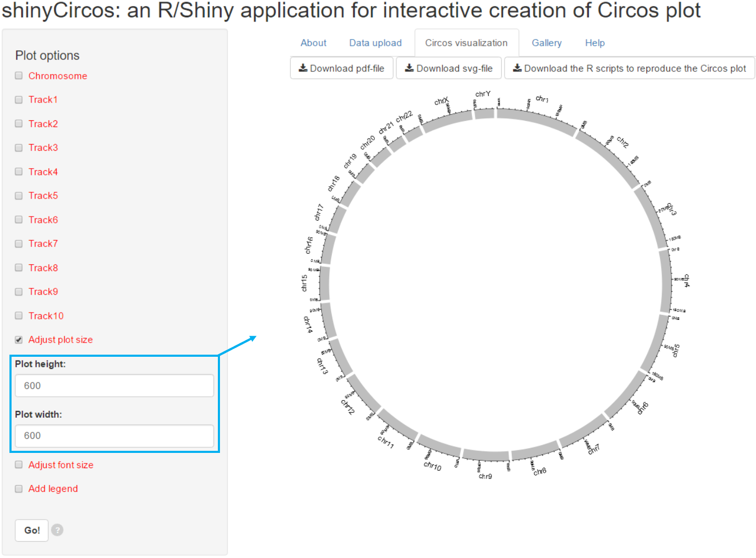The height and width of the screenshot is (558, 756).
Task: Click the help question mark icon beside Go!
Action: [58, 530]
